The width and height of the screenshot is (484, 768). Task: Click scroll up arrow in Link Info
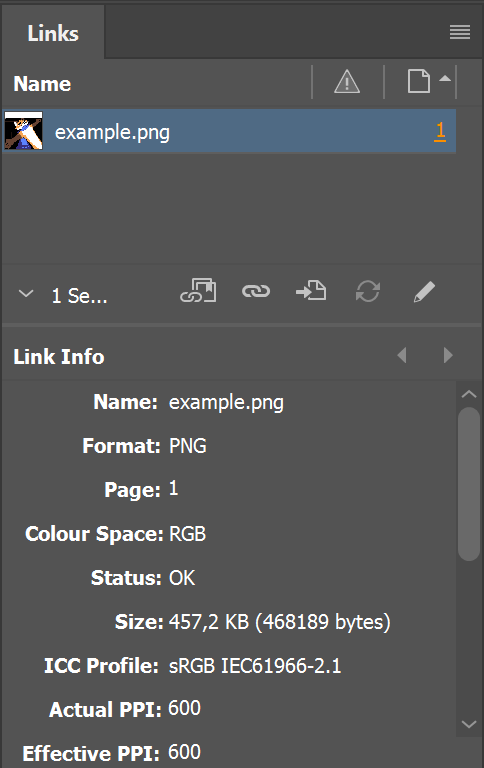click(x=469, y=394)
